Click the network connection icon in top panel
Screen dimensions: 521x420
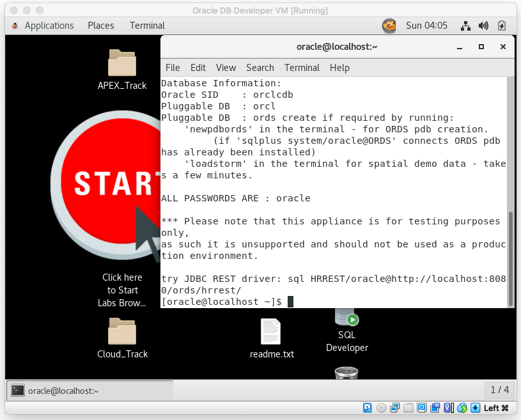click(466, 26)
